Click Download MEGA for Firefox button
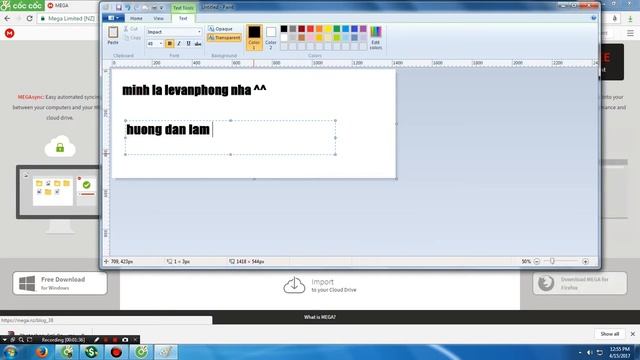 [x=580, y=283]
